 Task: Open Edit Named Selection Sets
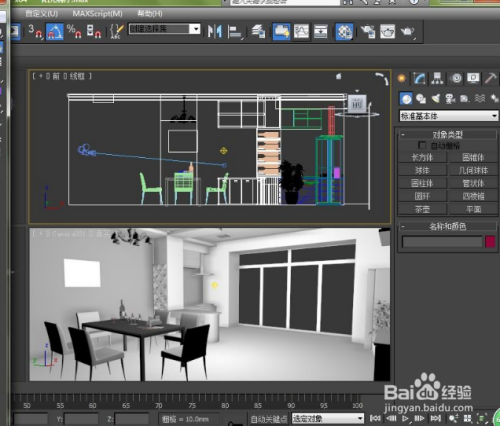[117, 32]
